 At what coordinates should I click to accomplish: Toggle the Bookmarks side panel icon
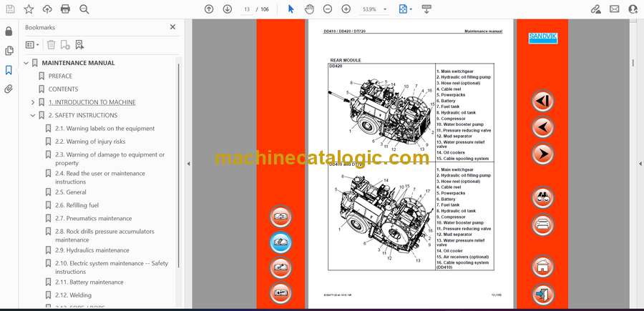click(9, 70)
